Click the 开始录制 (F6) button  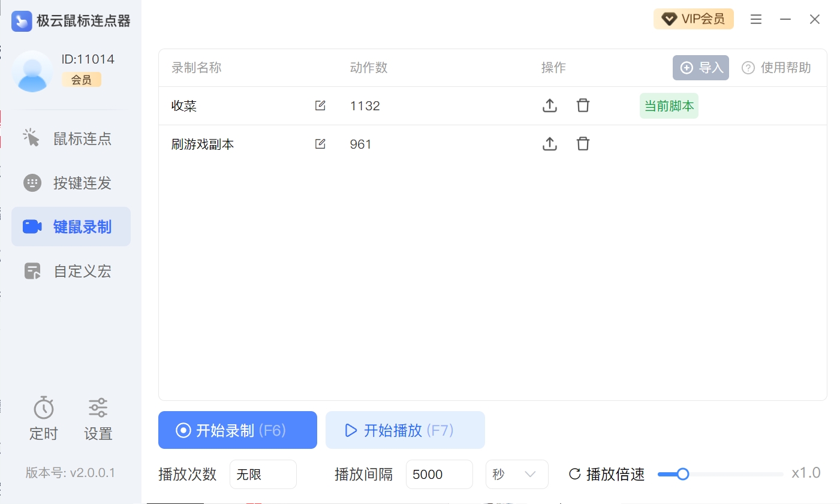(x=237, y=430)
